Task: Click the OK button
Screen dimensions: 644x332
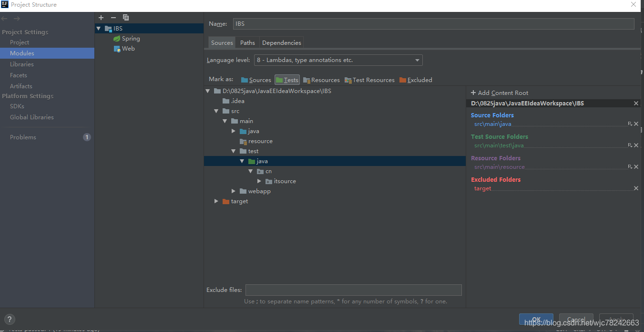Action: click(x=536, y=320)
